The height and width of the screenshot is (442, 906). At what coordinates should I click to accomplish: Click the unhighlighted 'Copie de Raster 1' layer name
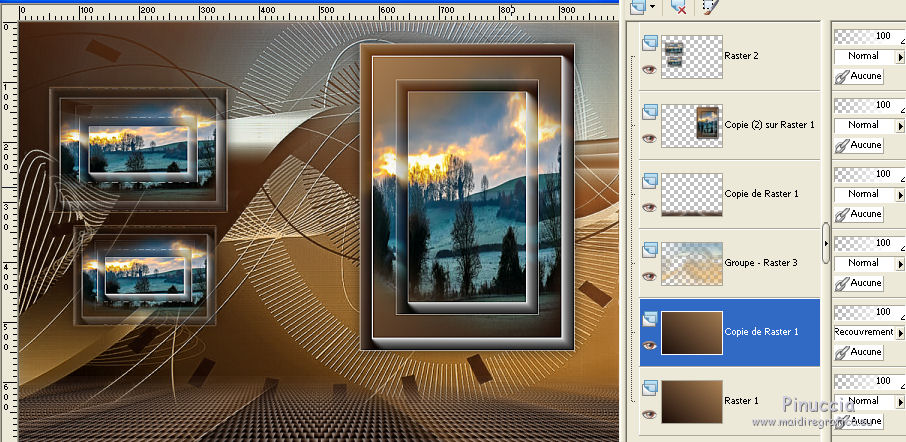point(762,194)
